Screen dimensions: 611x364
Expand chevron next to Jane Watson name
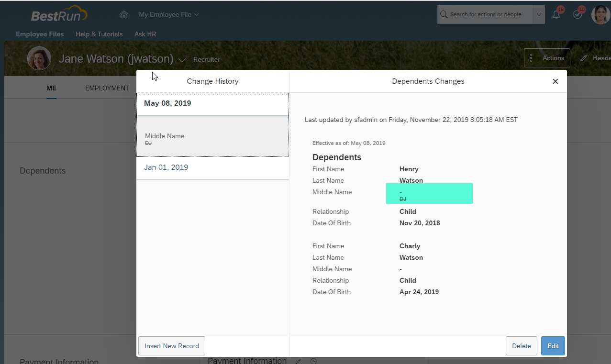[x=182, y=60]
